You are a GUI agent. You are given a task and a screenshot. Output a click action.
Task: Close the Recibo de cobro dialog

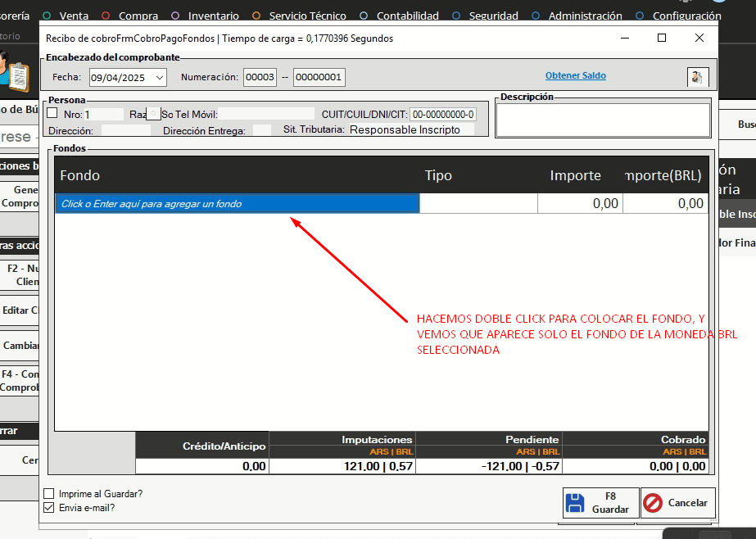pos(699,38)
